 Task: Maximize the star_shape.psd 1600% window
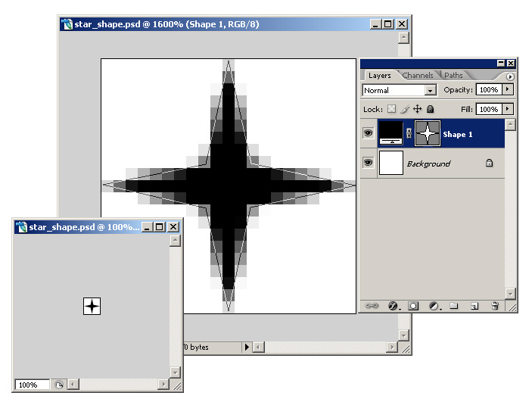388,24
